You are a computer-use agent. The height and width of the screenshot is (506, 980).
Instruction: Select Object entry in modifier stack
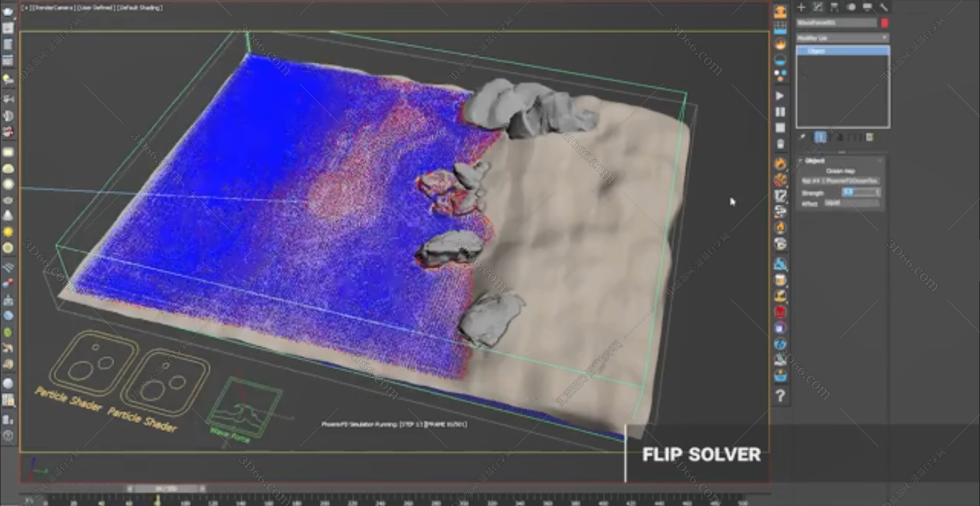point(842,51)
